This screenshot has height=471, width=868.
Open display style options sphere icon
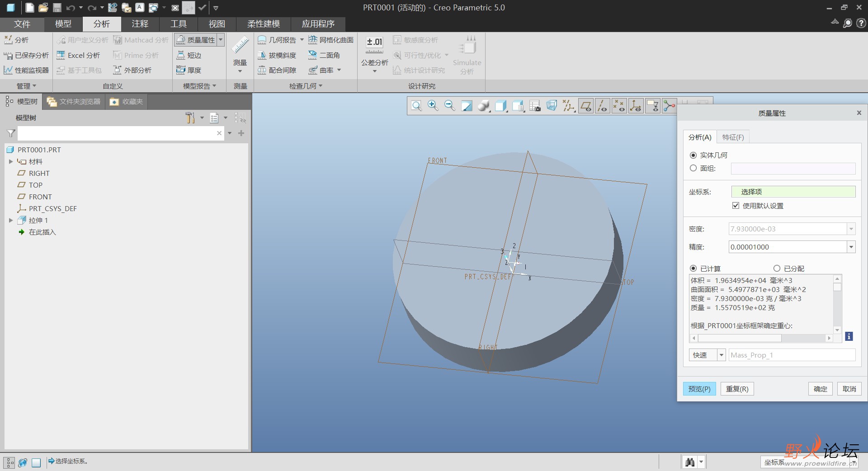tap(484, 106)
